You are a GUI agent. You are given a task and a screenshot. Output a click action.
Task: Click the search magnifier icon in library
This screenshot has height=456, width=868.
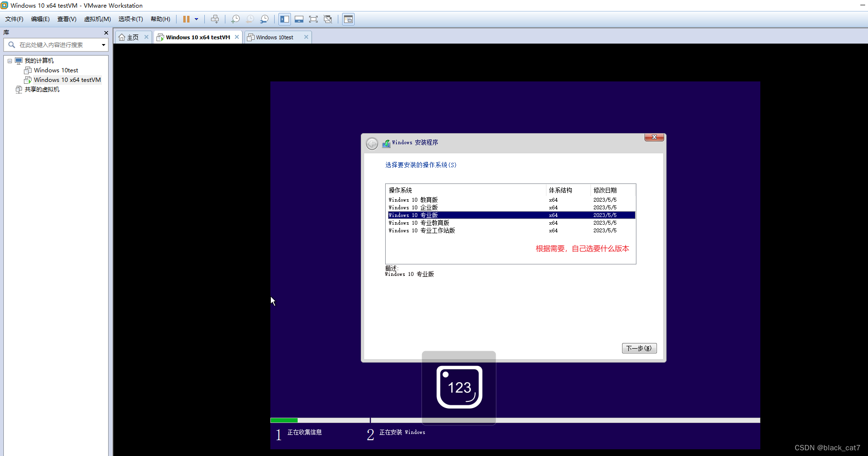click(x=11, y=45)
